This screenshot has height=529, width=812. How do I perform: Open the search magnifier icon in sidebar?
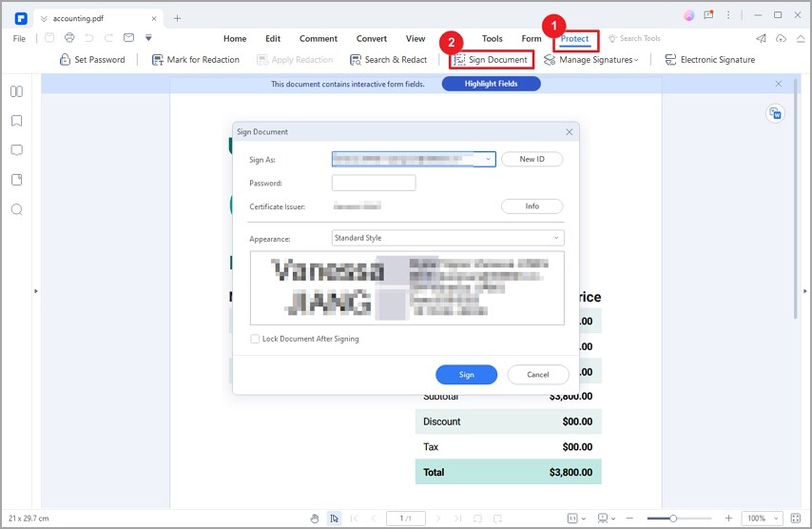(16, 209)
